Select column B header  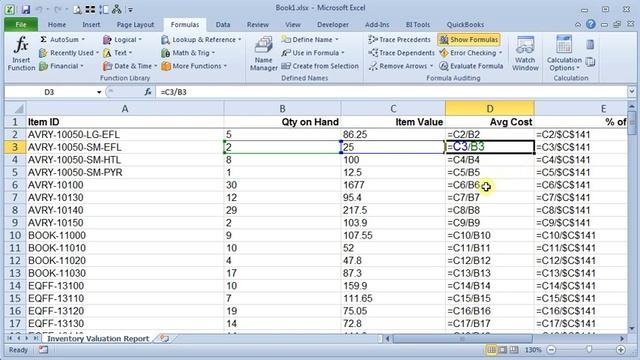[282, 109]
